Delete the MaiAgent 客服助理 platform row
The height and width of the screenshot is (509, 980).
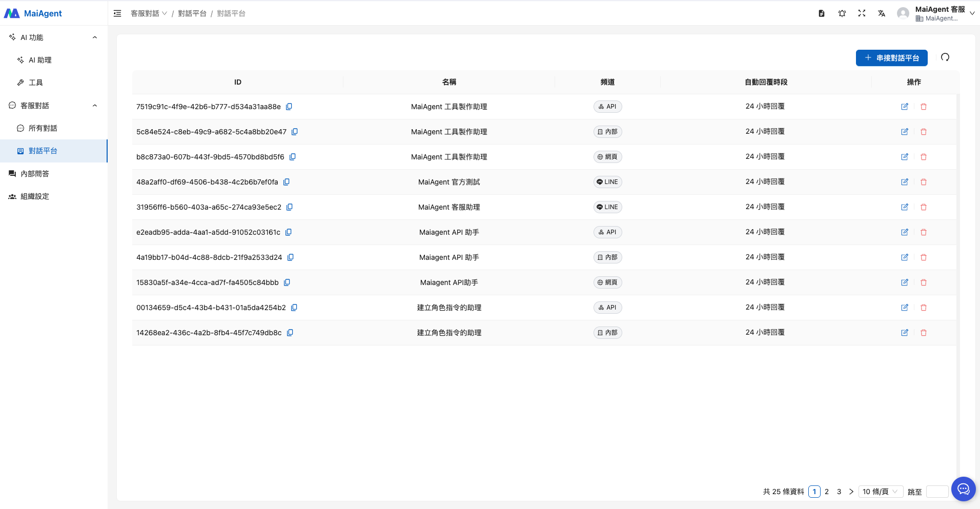[x=924, y=207]
